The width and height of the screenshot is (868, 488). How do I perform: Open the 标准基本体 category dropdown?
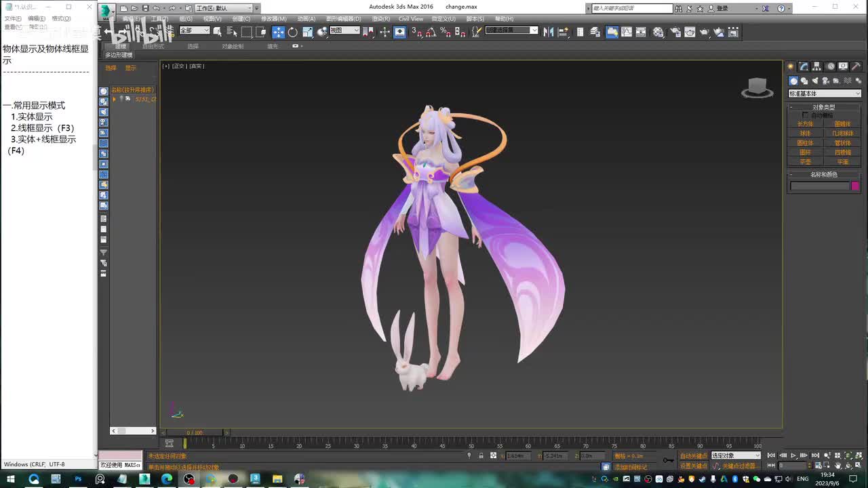pyautogui.click(x=825, y=94)
